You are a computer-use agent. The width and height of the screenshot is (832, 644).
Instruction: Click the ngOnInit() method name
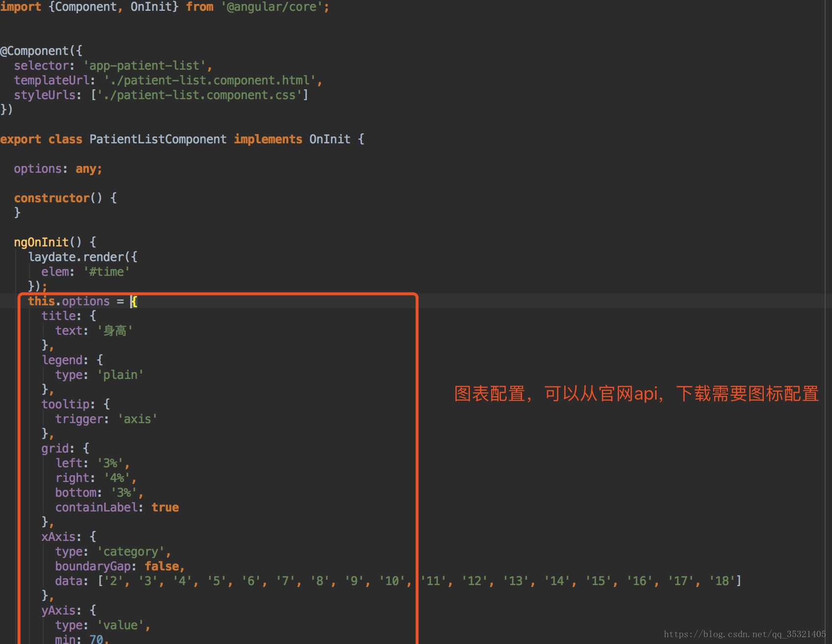coord(41,242)
